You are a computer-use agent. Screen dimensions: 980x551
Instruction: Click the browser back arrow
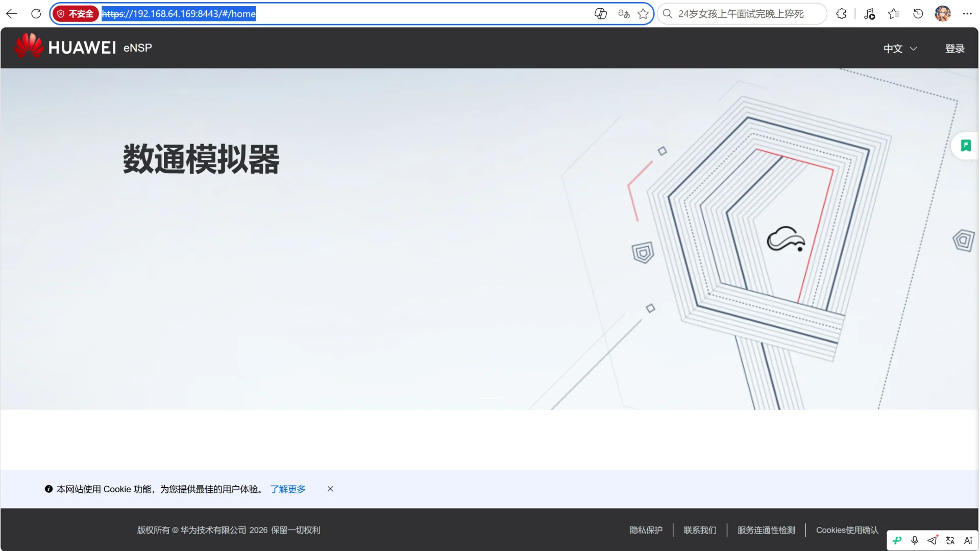point(12,14)
